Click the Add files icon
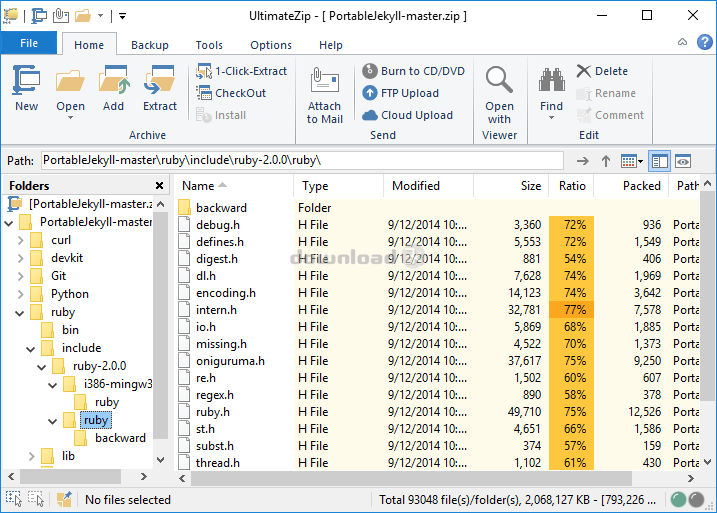The height and width of the screenshot is (513, 717). tap(113, 82)
